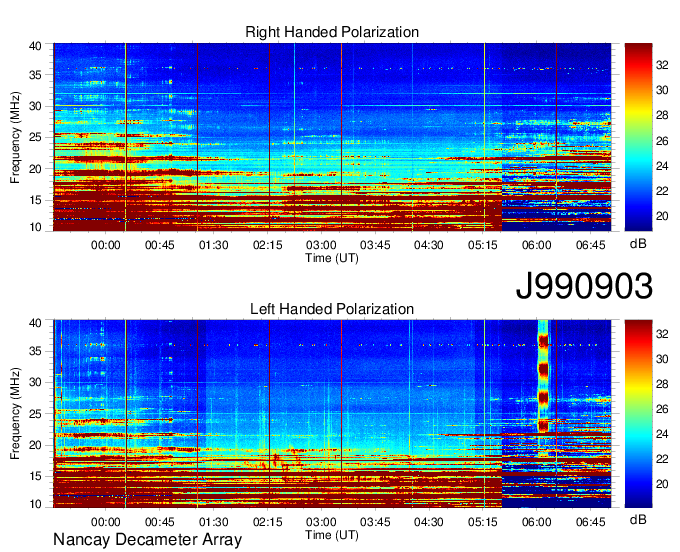Click the 05:15 time tick on Right Handed plot
This screenshot has height=552, width=680.
483,245
